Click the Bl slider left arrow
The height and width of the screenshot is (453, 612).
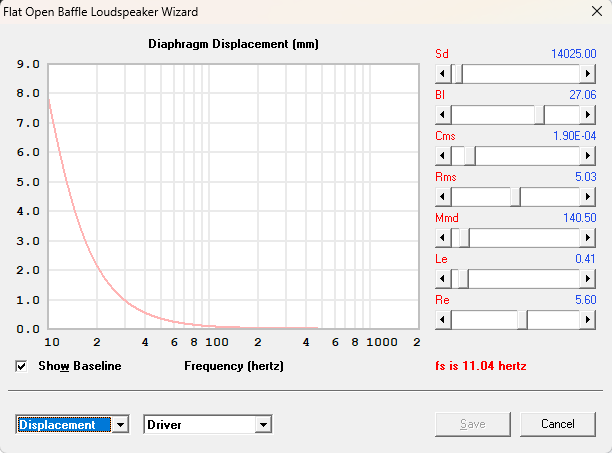(x=443, y=115)
